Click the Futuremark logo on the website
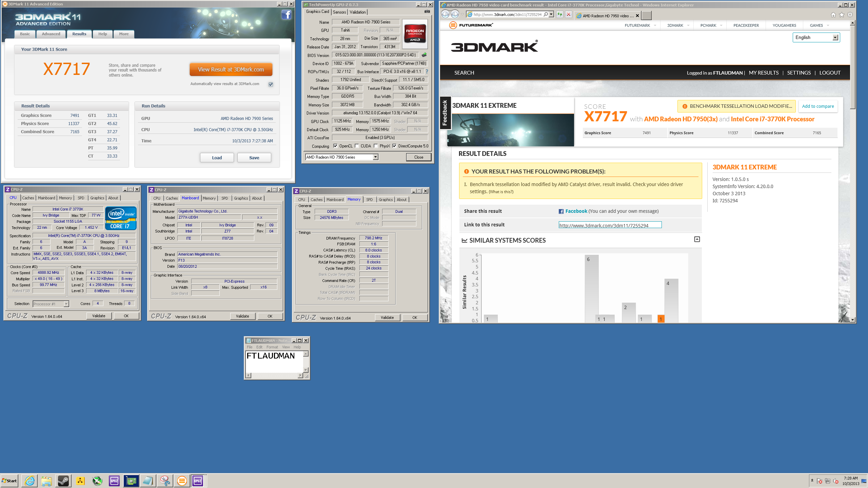This screenshot has width=868, height=488. click(x=471, y=25)
